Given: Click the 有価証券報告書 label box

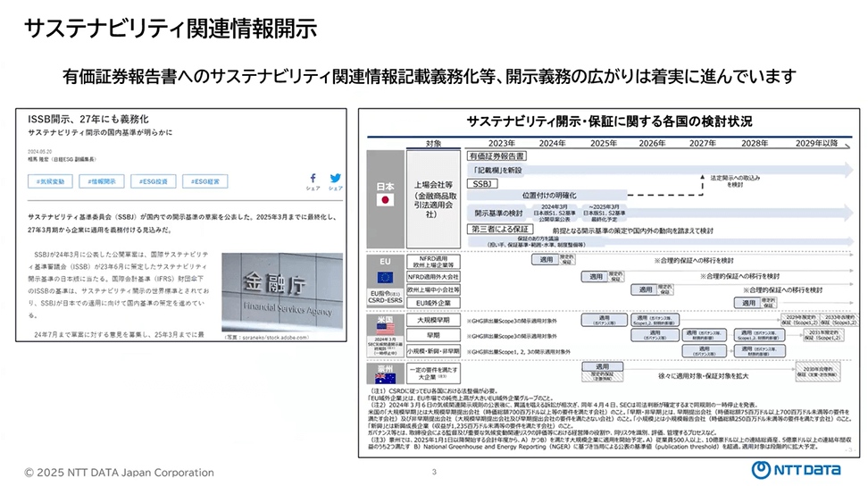Looking at the screenshot, I should [x=498, y=155].
